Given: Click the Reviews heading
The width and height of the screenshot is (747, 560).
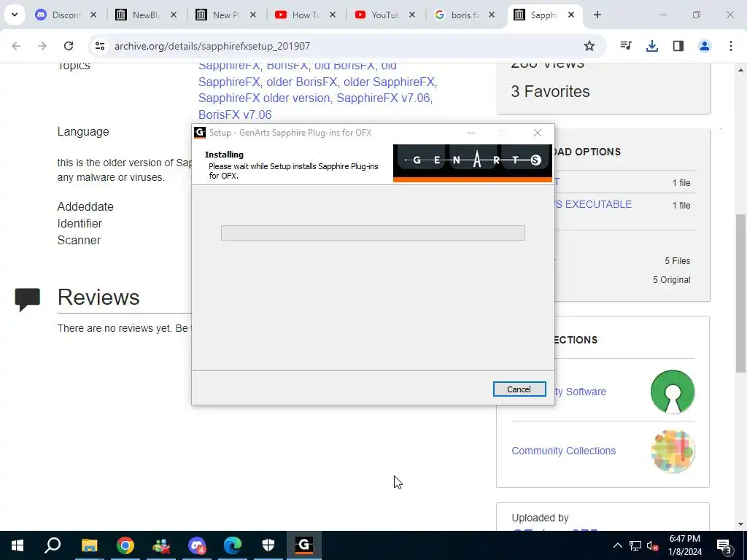Looking at the screenshot, I should point(98,297).
